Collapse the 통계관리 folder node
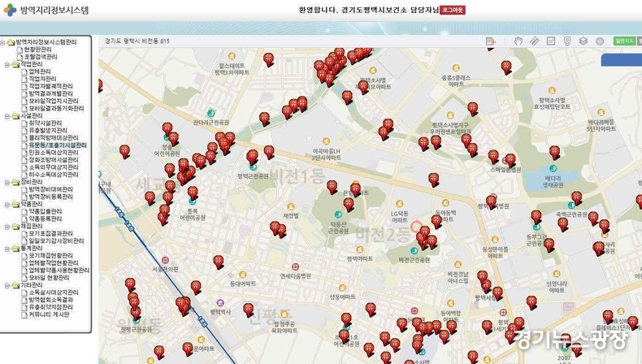 [x=4, y=248]
